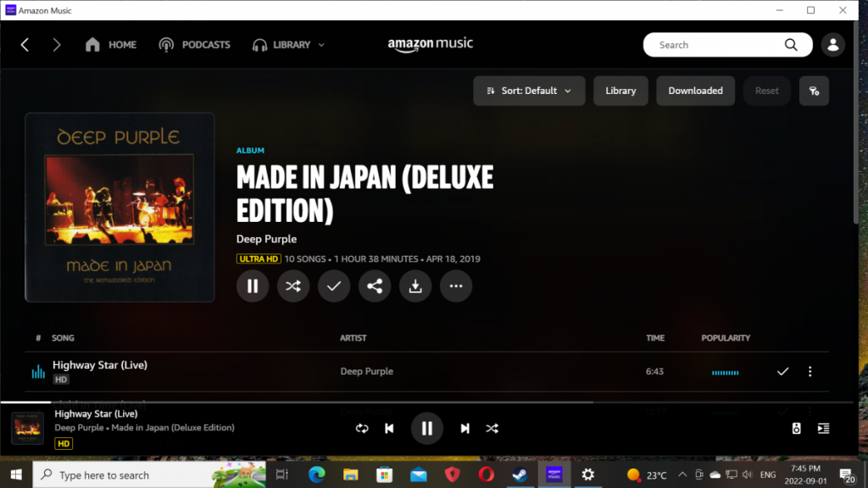Sort by the TIME column header

point(655,338)
